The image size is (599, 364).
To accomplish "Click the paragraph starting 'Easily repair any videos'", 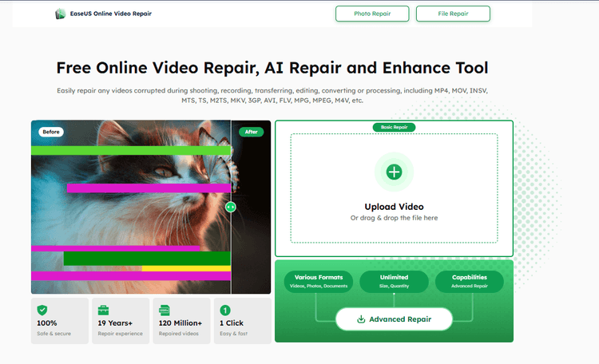I will coord(272,96).
